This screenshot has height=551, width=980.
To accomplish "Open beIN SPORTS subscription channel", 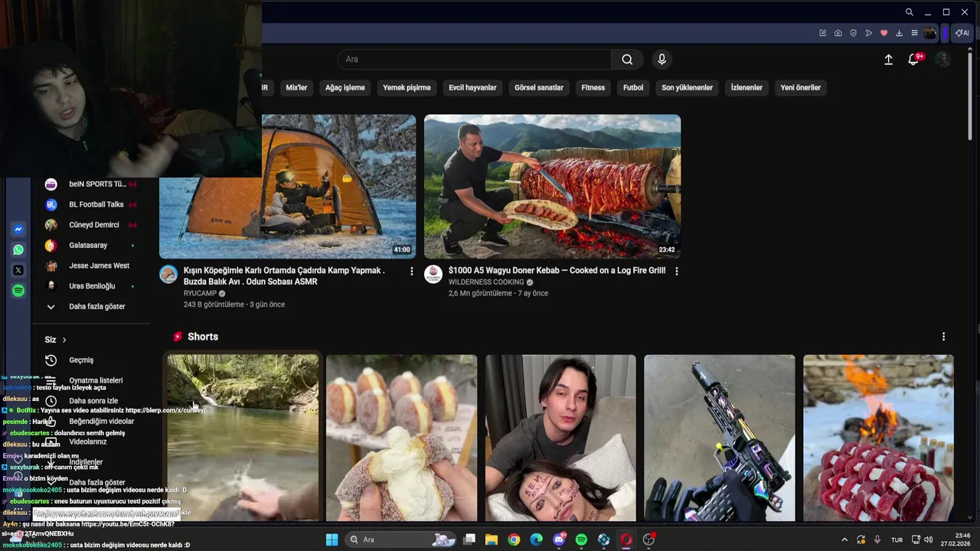I will coord(90,184).
